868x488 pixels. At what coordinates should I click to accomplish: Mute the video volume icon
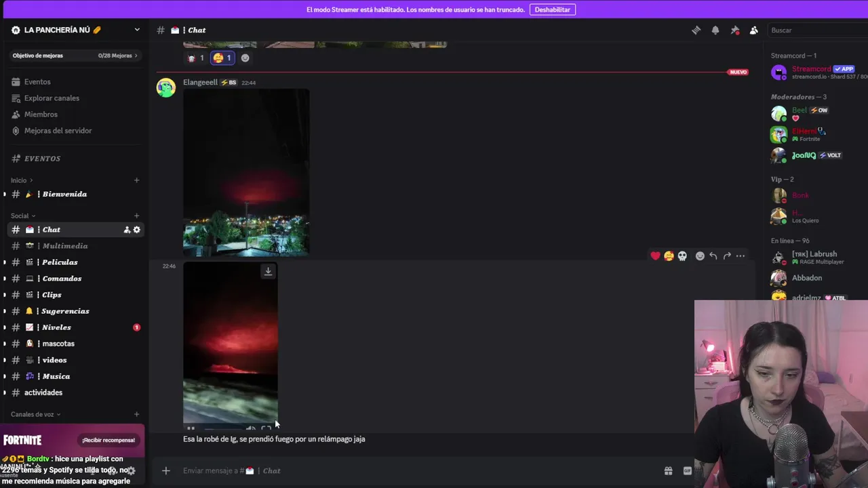[250, 428]
